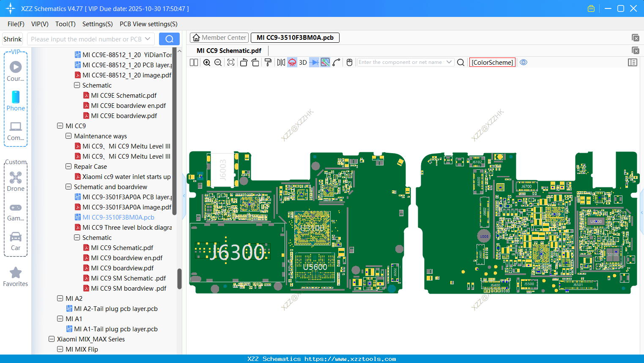Click the split view layout icon
This screenshot has height=363, width=644.
(x=194, y=63)
